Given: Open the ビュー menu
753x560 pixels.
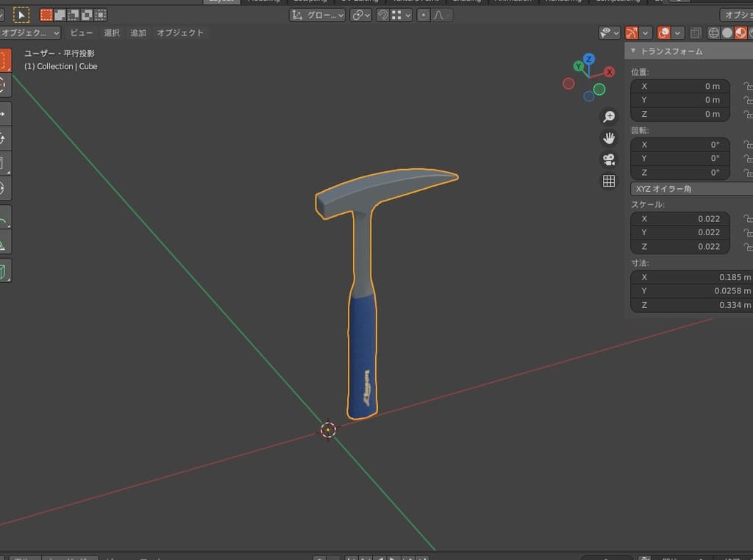Looking at the screenshot, I should pos(82,33).
